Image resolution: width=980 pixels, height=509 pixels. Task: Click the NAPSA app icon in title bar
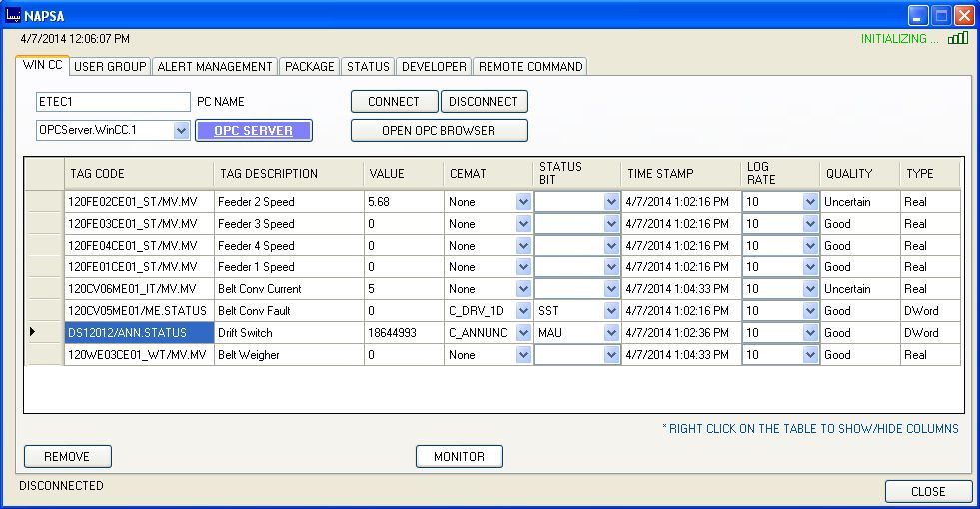[x=13, y=15]
